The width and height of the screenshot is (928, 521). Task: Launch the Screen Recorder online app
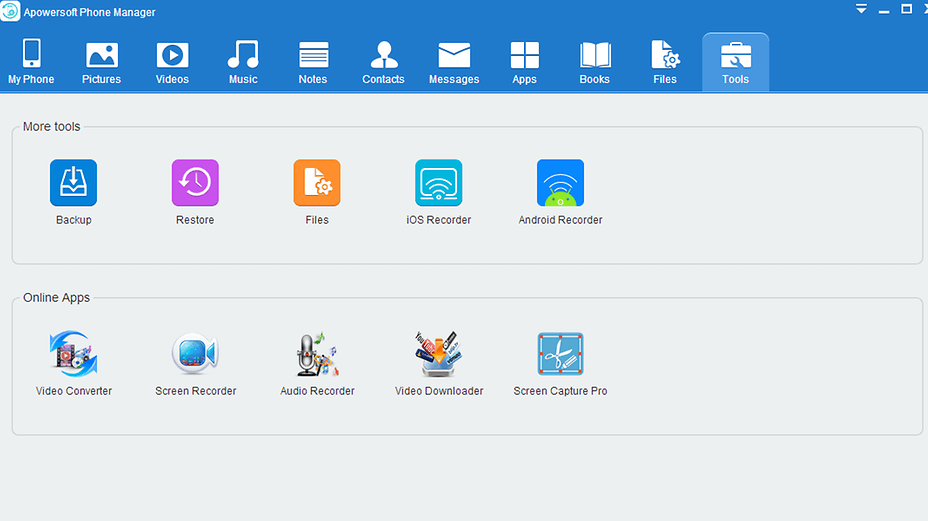(195, 354)
